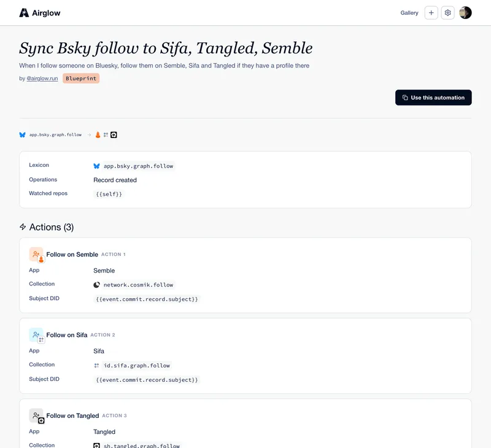Click the plus new automation button
The height and width of the screenshot is (448, 491).
click(431, 13)
